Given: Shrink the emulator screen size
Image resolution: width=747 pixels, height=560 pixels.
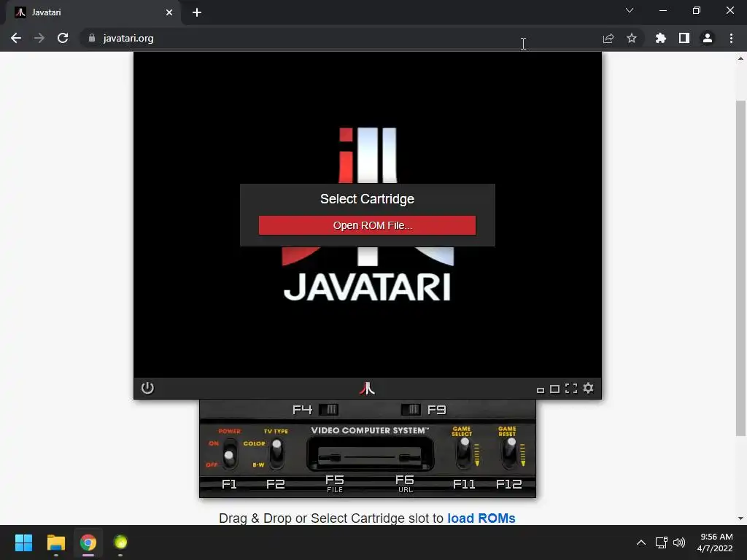Looking at the screenshot, I should (541, 390).
